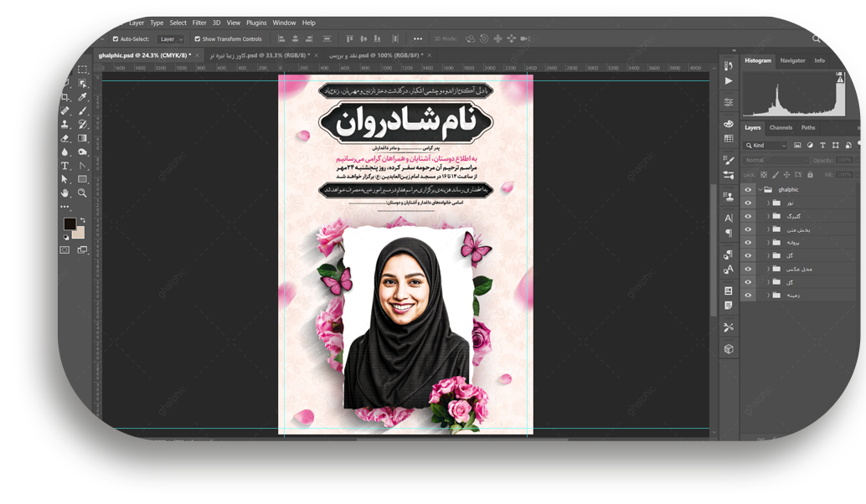Switch to the Channels tab
The height and width of the screenshot is (504, 866).
(781, 128)
